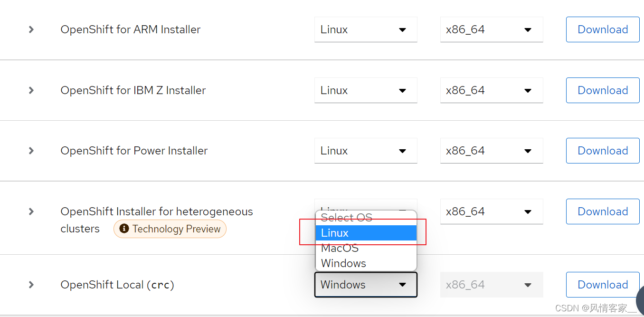644x317 pixels.
Task: Open the Linux dropdown for Power Installer
Action: pyautogui.click(x=366, y=151)
